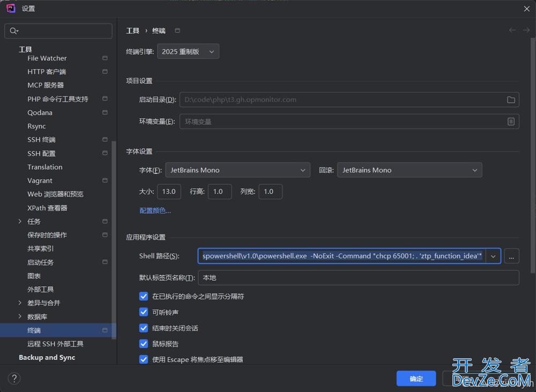Open Web 浏览器和预览 settings page

pyautogui.click(x=55, y=194)
